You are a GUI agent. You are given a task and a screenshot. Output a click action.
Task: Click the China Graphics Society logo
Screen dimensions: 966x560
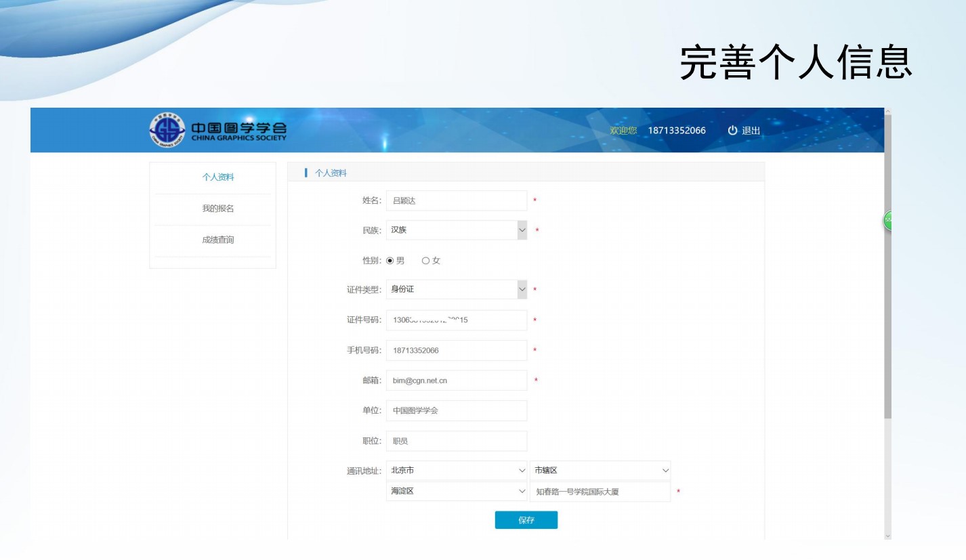[x=217, y=129]
